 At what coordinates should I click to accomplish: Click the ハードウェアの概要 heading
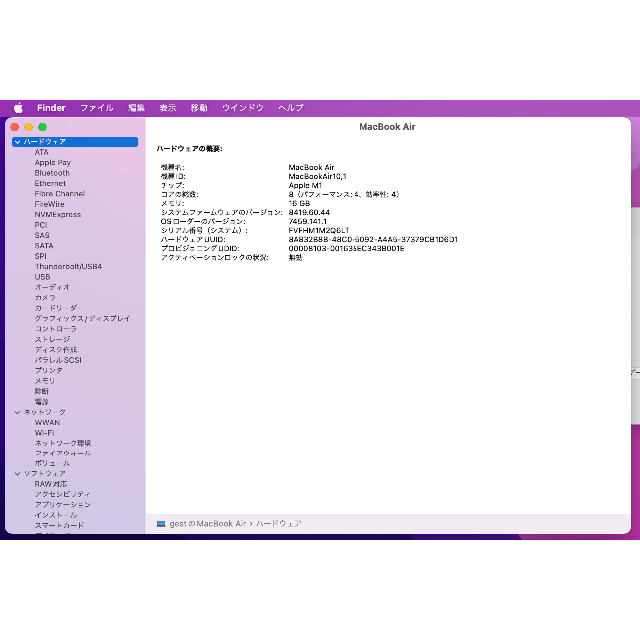tap(189, 149)
